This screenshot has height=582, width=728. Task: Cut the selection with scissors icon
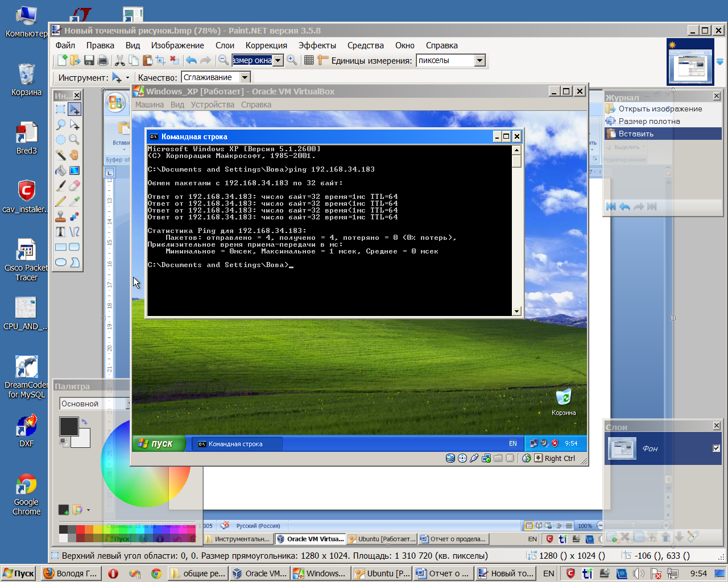(x=119, y=60)
